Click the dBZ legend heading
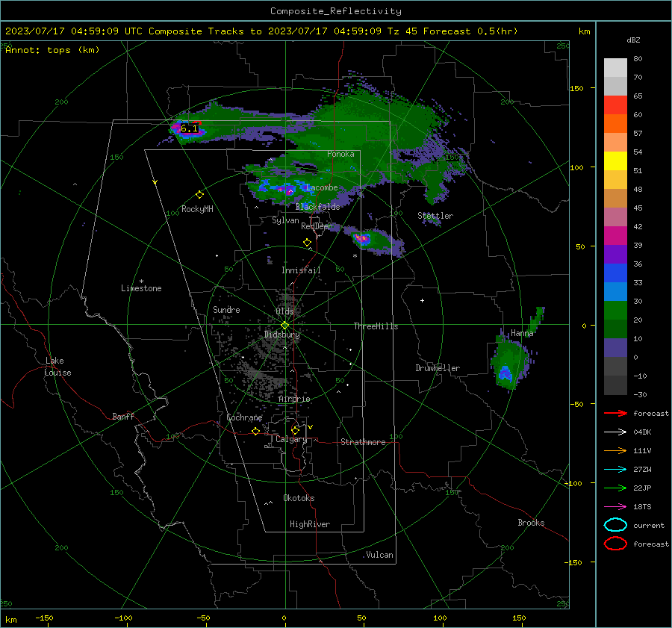 pyautogui.click(x=633, y=40)
